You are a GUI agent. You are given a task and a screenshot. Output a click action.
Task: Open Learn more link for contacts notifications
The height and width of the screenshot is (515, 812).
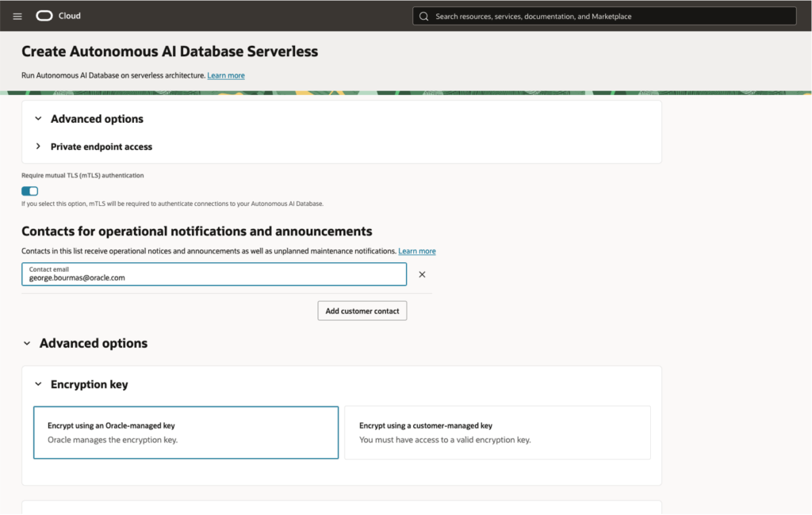[x=417, y=251]
